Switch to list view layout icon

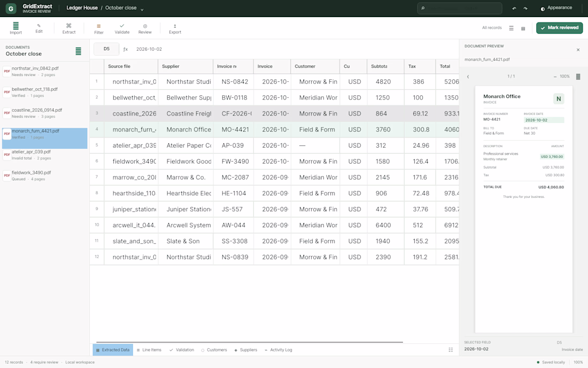511,28
